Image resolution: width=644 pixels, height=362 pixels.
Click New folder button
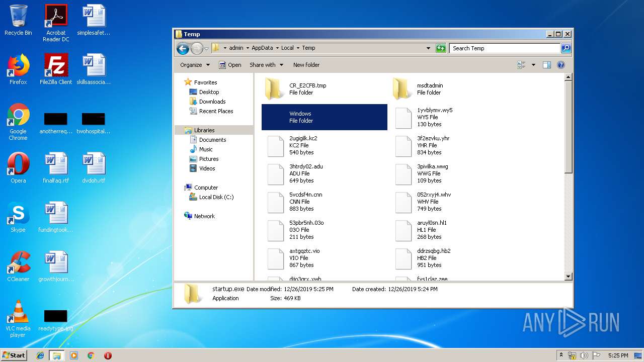coord(306,65)
